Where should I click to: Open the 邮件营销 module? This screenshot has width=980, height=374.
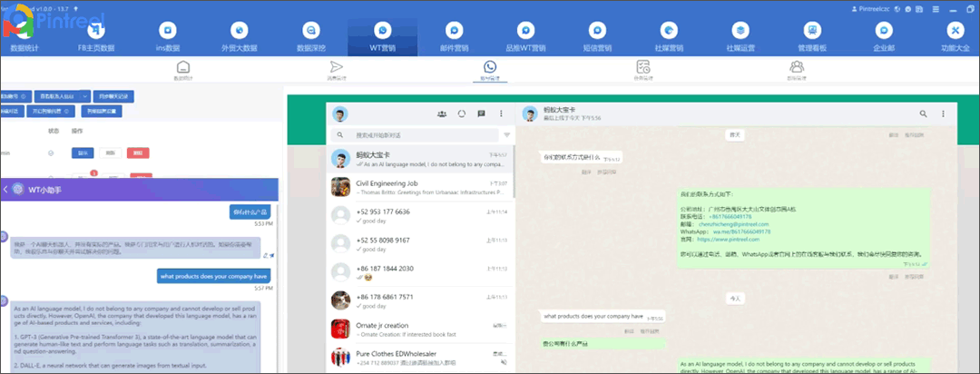coord(455,37)
